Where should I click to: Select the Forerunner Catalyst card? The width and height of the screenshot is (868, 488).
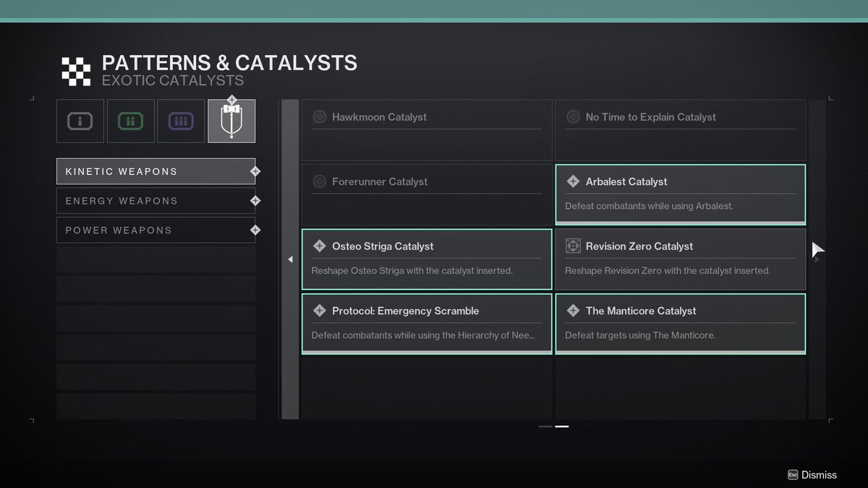pos(427,194)
